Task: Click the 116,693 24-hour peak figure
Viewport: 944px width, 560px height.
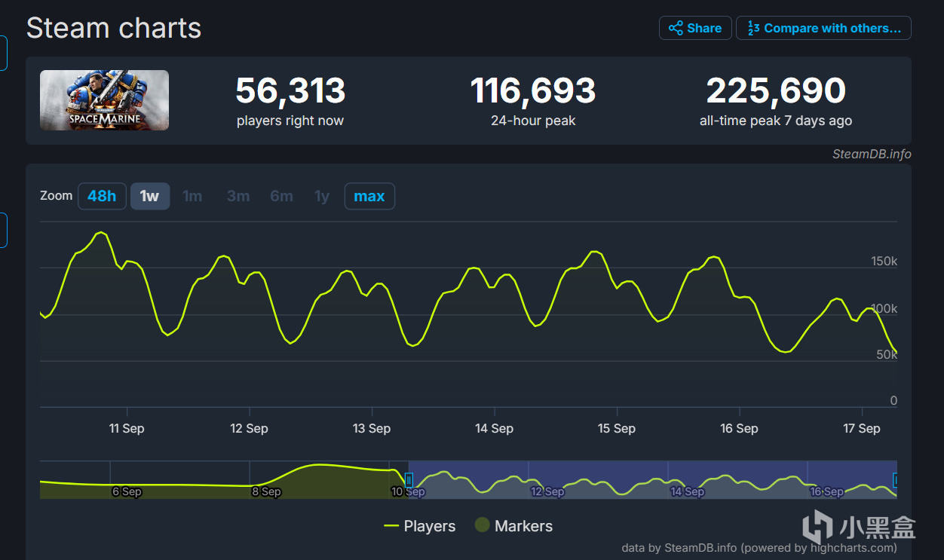Action: tap(533, 91)
